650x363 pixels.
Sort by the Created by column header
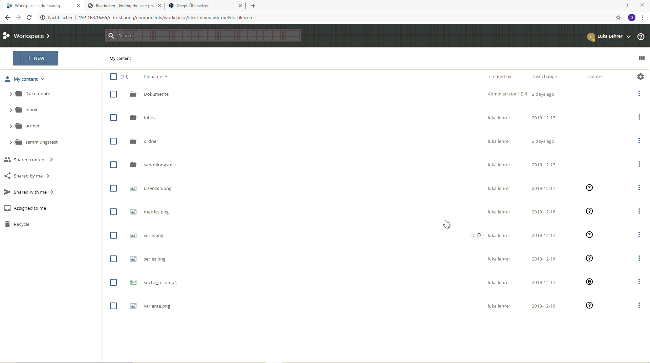point(499,77)
